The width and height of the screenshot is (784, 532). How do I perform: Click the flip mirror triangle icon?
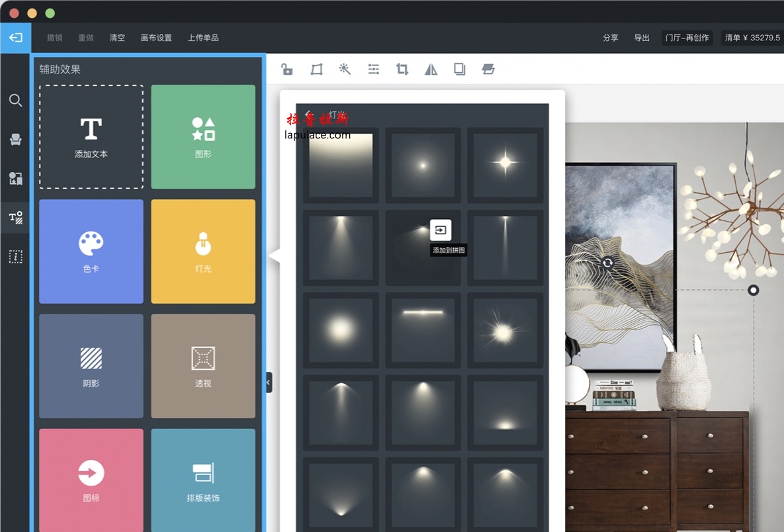(x=431, y=69)
